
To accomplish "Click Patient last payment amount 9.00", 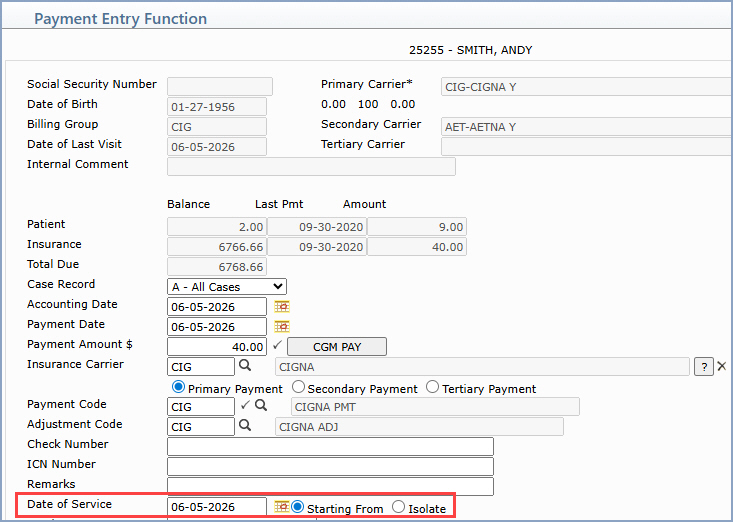I will (x=417, y=227).
